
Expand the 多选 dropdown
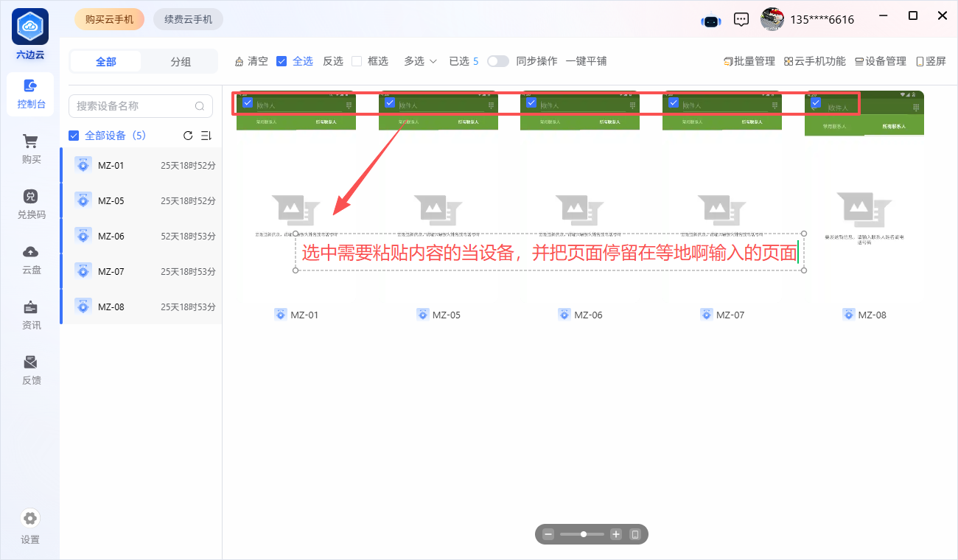click(x=420, y=61)
